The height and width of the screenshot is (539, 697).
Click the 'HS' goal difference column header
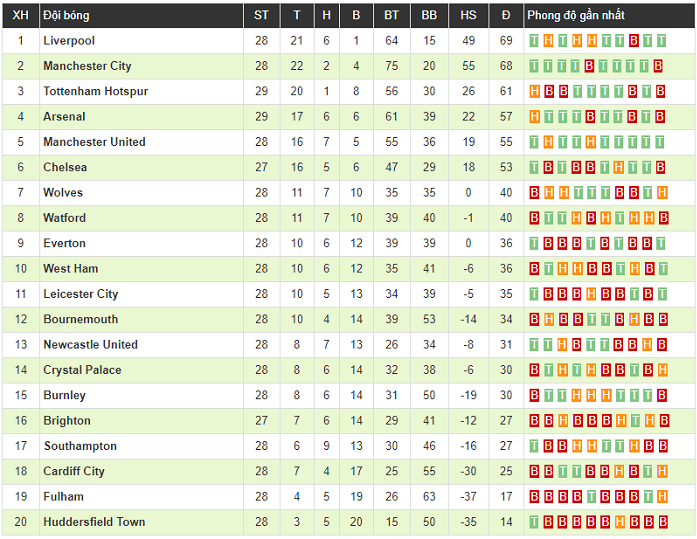click(468, 15)
